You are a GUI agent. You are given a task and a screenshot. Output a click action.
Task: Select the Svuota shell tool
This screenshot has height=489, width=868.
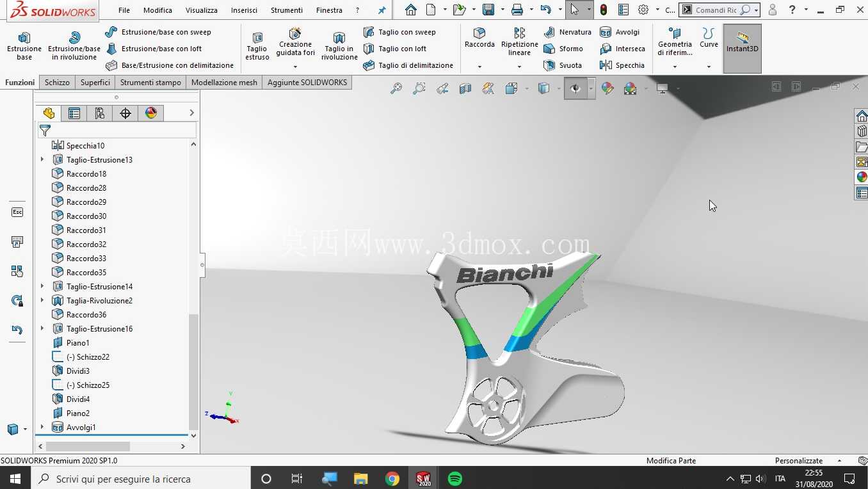pos(563,65)
